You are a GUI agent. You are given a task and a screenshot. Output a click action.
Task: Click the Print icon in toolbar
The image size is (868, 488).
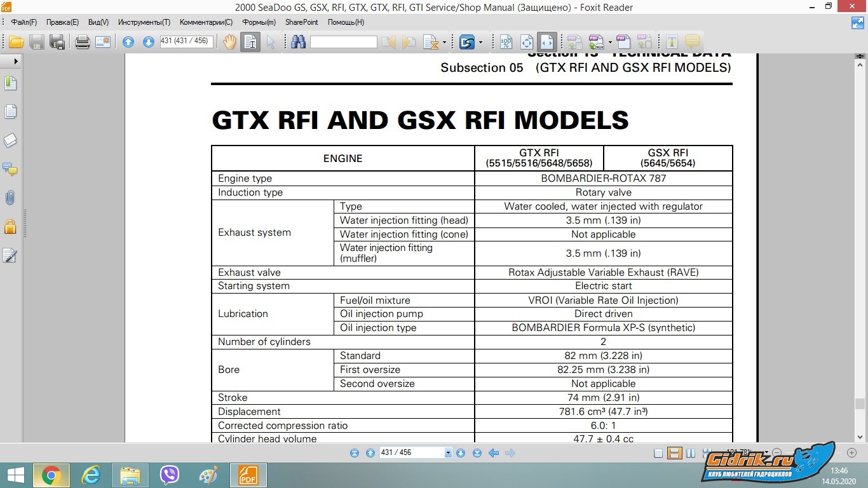(83, 43)
